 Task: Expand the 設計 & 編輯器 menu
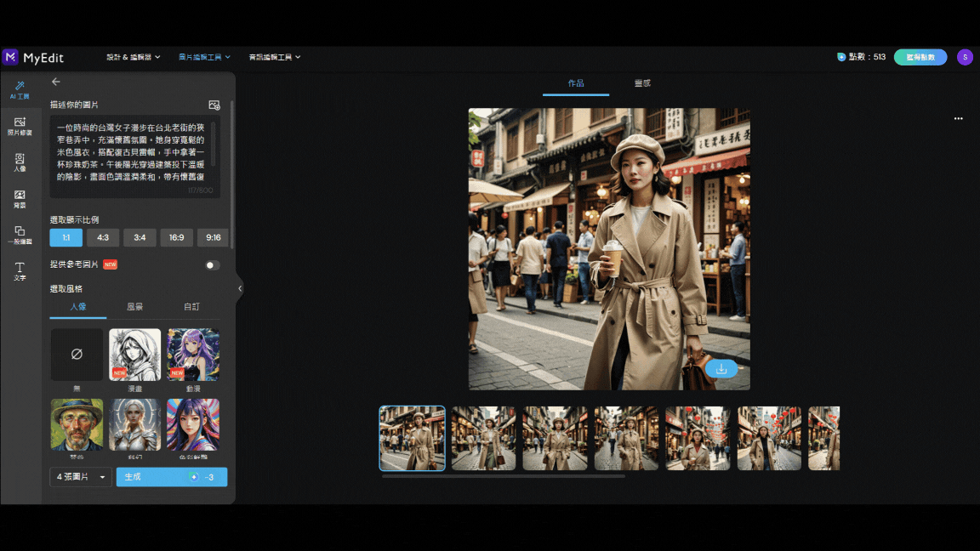click(133, 57)
